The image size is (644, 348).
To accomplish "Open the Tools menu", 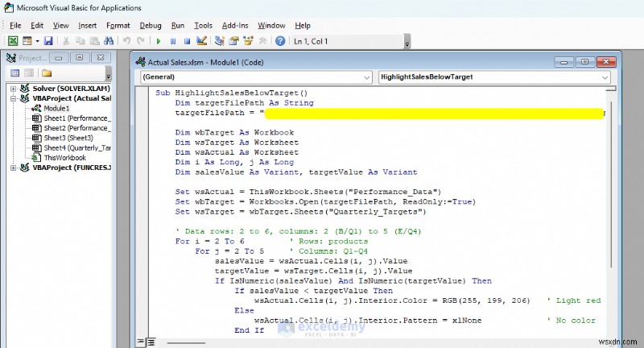I will pyautogui.click(x=203, y=26).
